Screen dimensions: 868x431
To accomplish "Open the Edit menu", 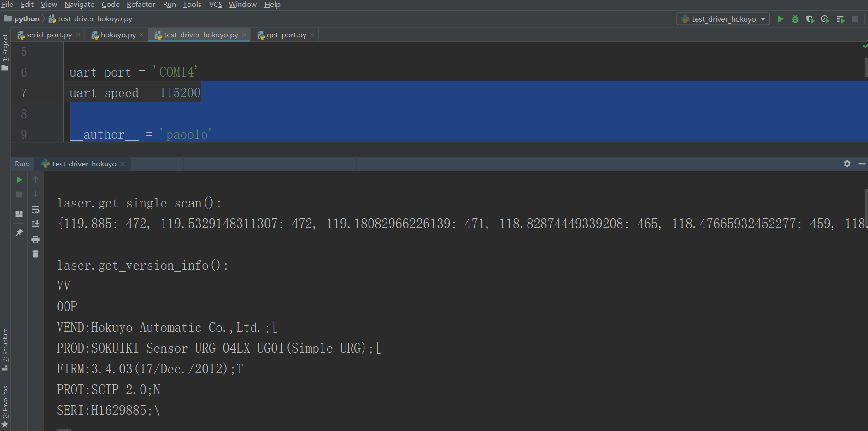I will (x=27, y=5).
